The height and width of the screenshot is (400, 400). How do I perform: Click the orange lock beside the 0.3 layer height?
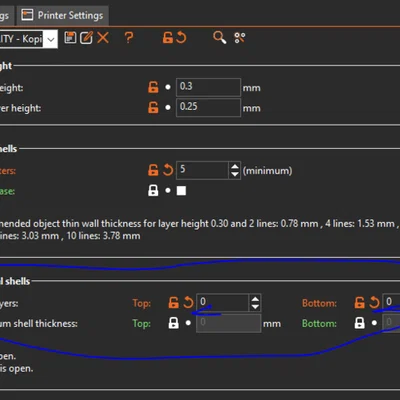153,87
